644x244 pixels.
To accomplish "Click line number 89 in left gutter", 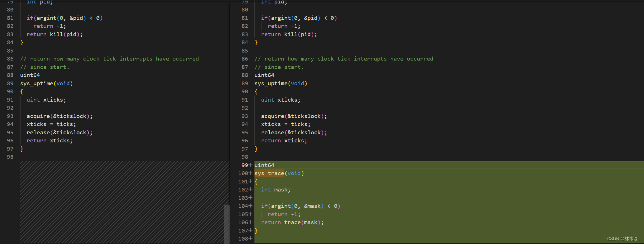I will [10, 83].
